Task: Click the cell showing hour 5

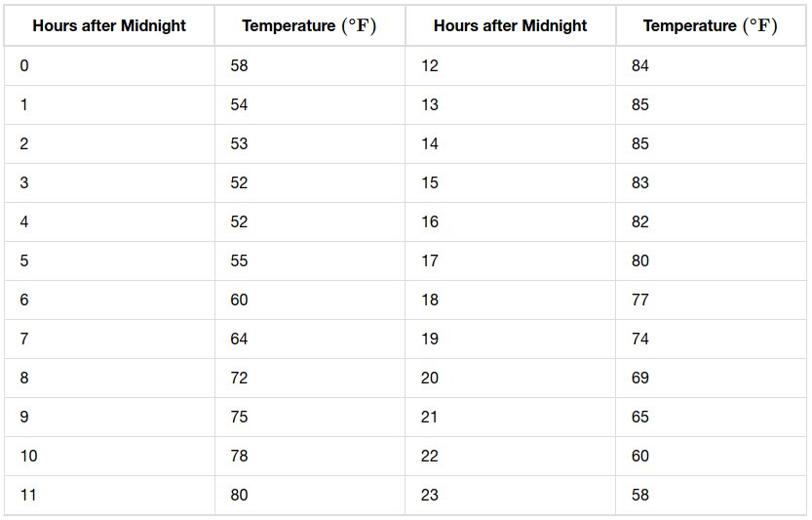Action: coord(109,260)
